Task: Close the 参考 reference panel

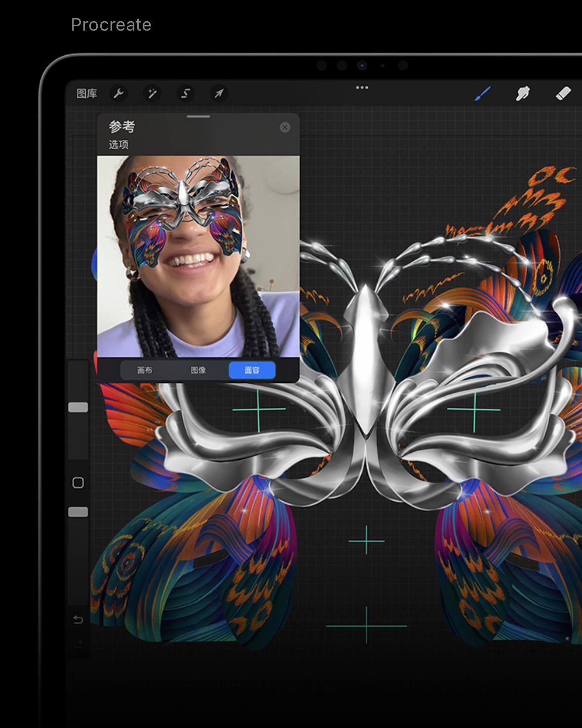Action: tap(285, 127)
